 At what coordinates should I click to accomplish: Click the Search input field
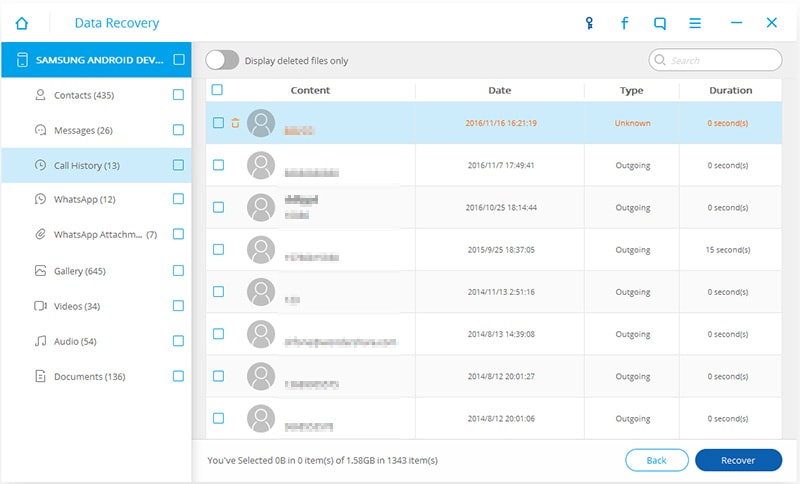tap(715, 60)
